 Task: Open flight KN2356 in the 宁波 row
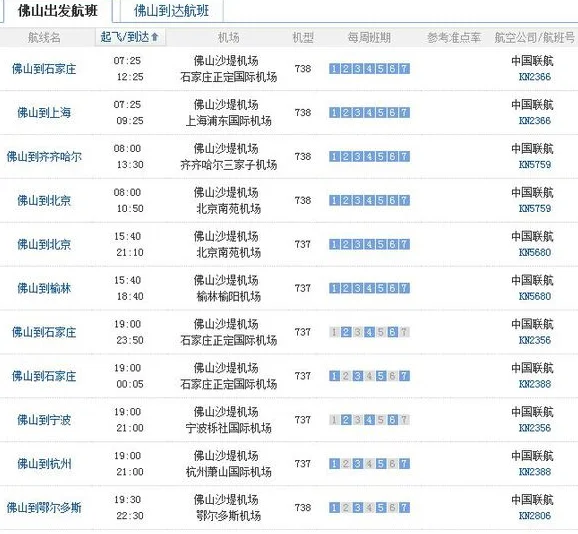(x=535, y=427)
